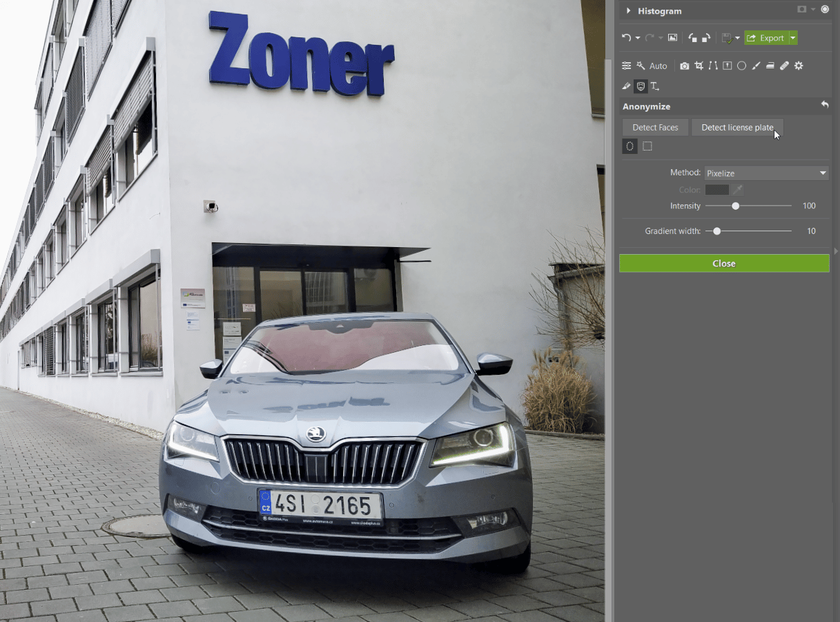Open the Export dropdown arrow

click(793, 38)
